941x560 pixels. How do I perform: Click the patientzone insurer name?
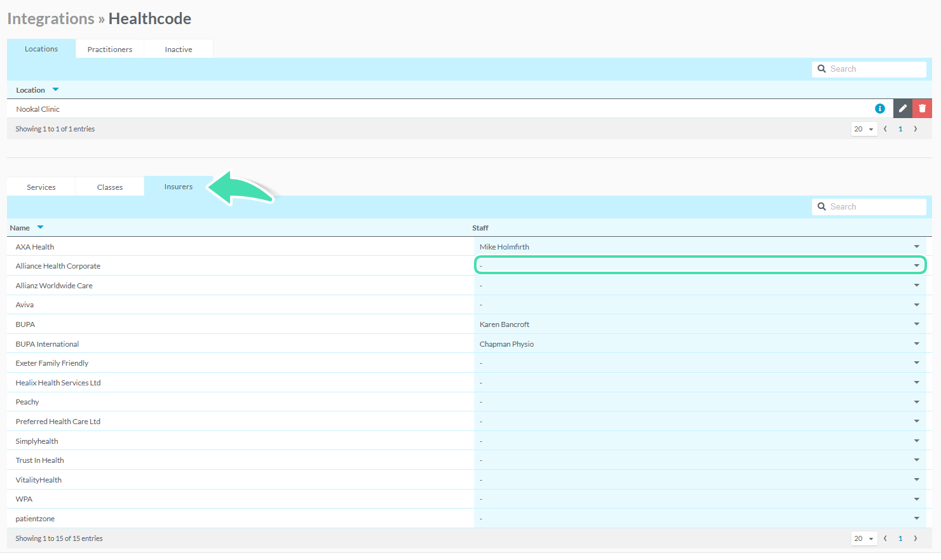[35, 519]
